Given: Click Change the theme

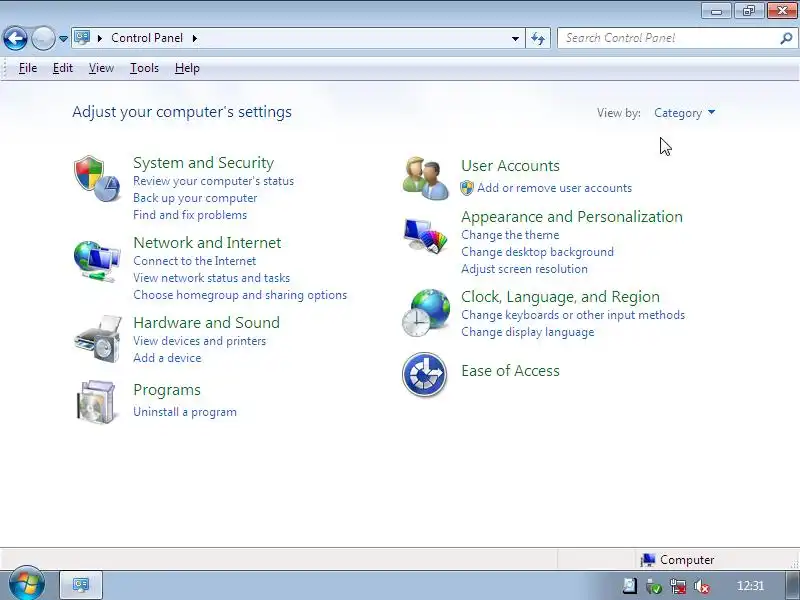Looking at the screenshot, I should pyautogui.click(x=510, y=235).
